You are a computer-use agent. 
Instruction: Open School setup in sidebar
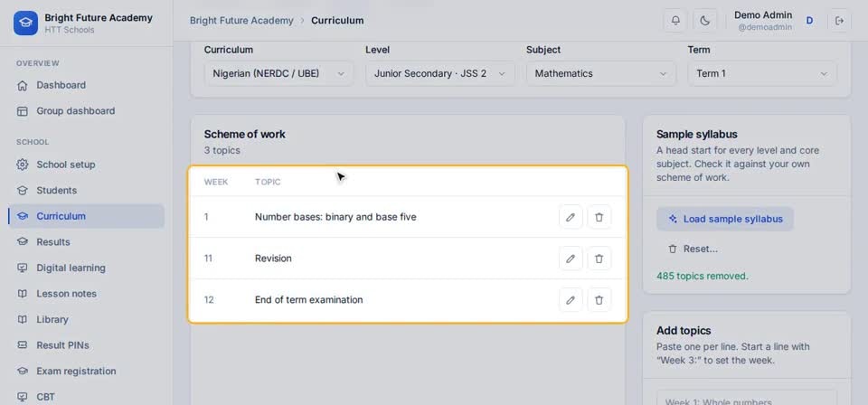tap(87, 165)
